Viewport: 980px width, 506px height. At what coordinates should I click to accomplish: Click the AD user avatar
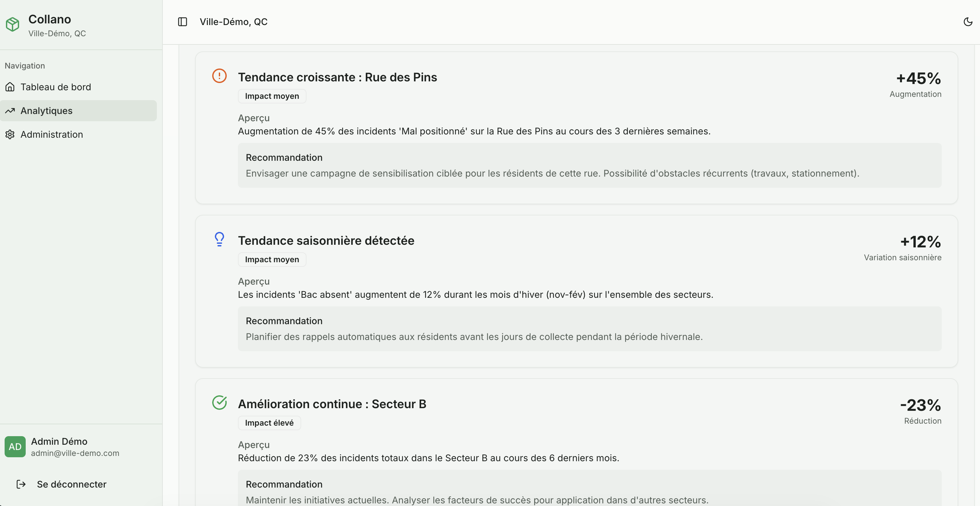pyautogui.click(x=15, y=447)
